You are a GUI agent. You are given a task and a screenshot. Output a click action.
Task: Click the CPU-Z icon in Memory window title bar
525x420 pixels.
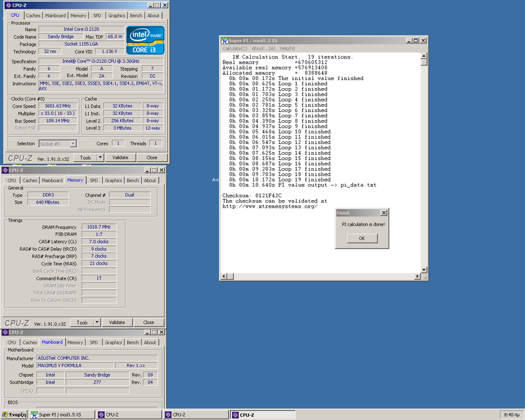pyautogui.click(x=5, y=170)
